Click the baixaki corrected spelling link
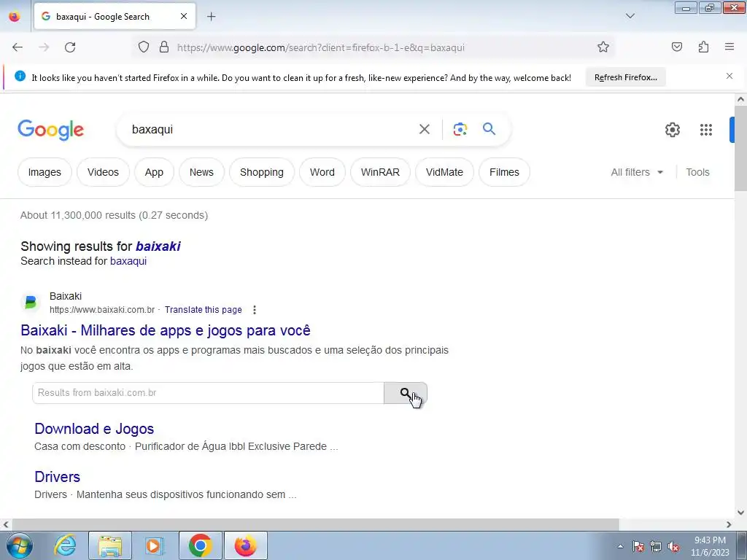747x560 pixels. click(x=158, y=246)
